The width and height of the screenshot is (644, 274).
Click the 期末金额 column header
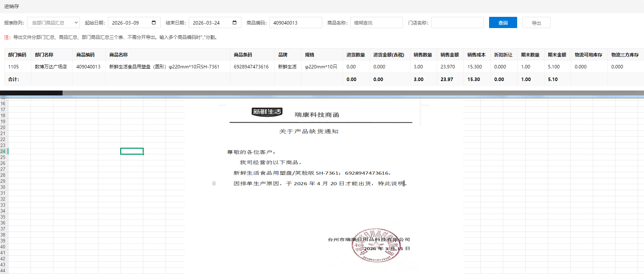(x=557, y=55)
